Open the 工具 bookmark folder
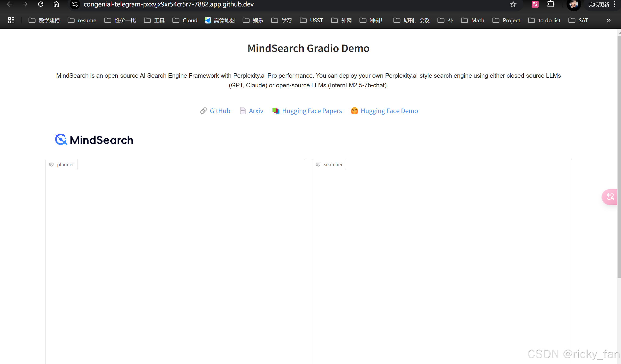This screenshot has height=364, width=621. pyautogui.click(x=154, y=20)
